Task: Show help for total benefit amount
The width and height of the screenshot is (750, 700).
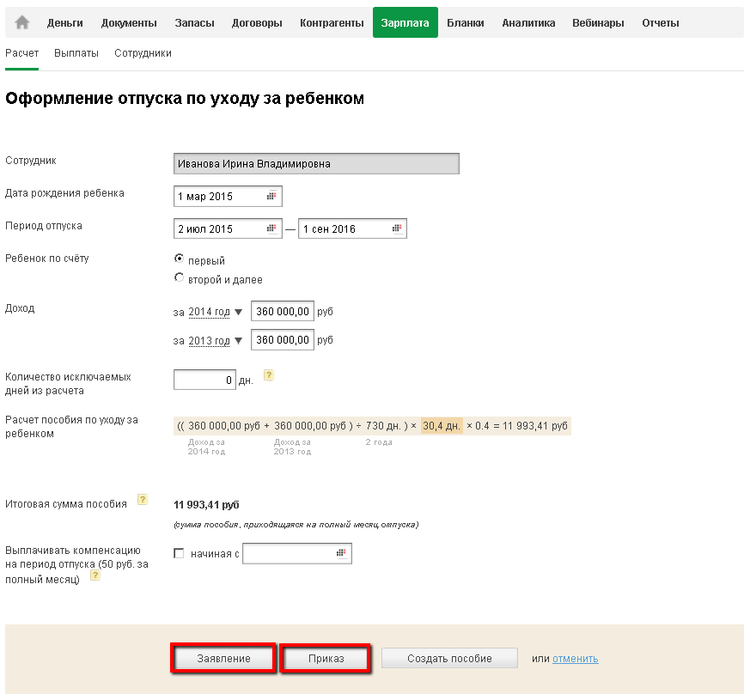Action: point(143,499)
